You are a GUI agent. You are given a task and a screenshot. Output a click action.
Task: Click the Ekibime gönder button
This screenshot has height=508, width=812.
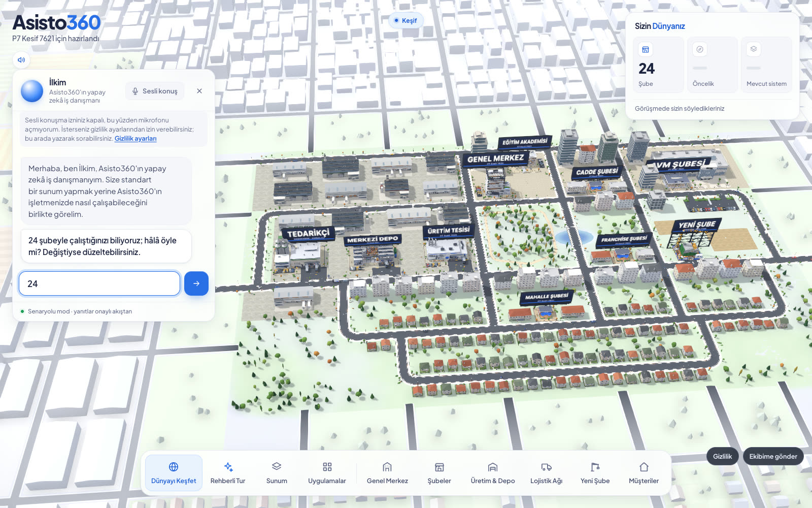(773, 456)
